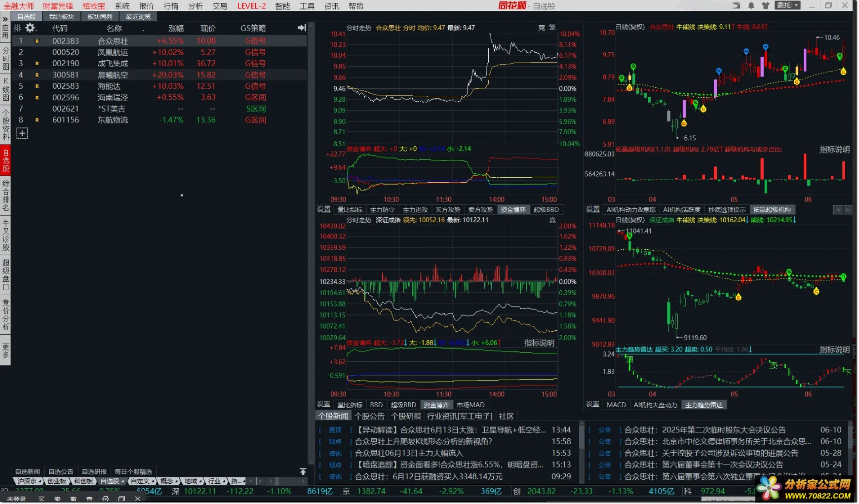Select the 超级BBD indicator tab under 合众思壮 chart
The width and height of the screenshot is (859, 504).
click(546, 210)
